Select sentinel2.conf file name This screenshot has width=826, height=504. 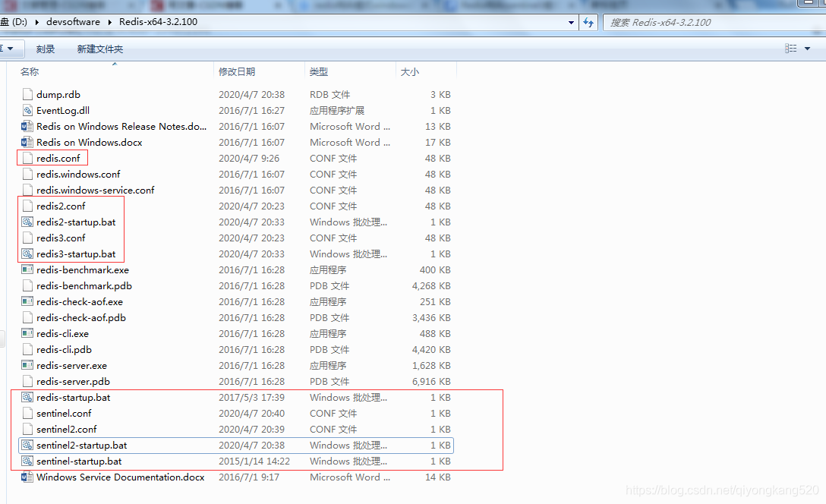pyautogui.click(x=66, y=429)
